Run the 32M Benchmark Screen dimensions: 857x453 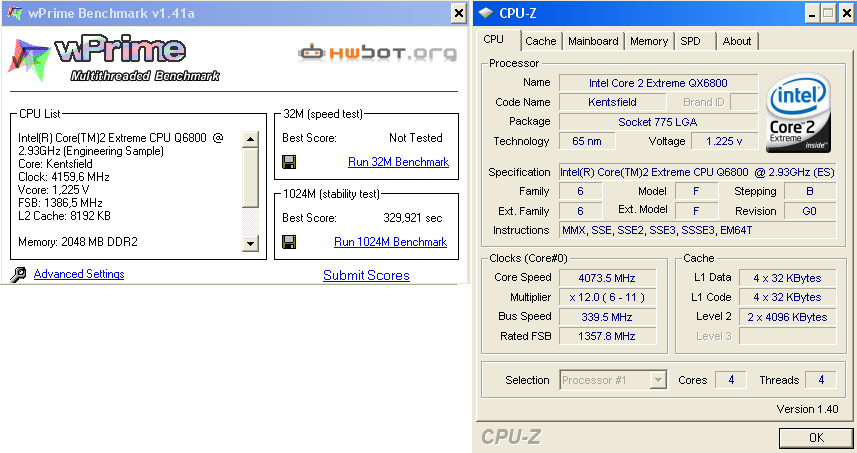398,162
